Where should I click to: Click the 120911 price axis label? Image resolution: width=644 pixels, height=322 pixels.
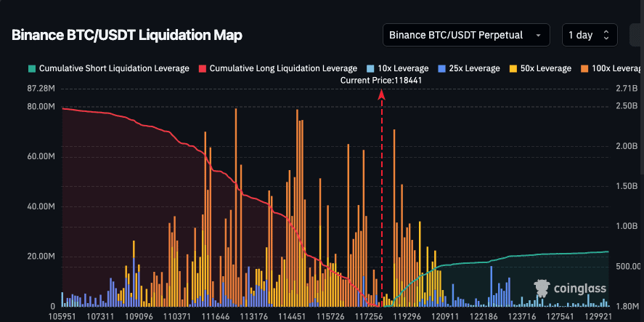coord(445,317)
